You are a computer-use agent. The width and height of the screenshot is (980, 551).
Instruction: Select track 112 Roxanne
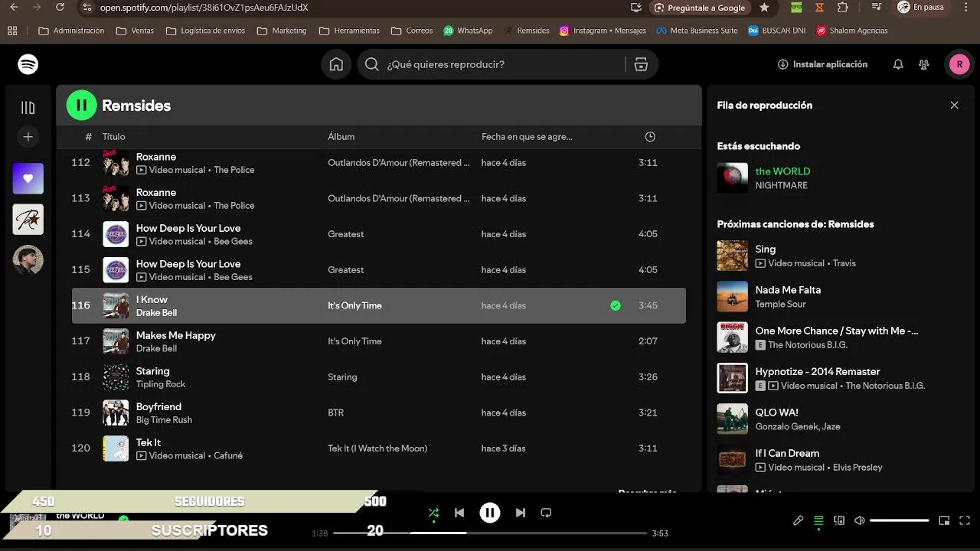[379, 162]
